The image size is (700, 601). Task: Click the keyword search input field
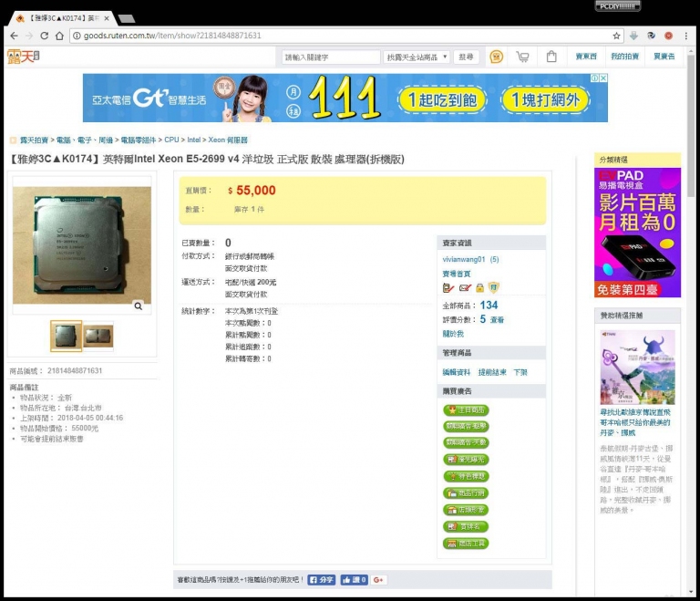(x=331, y=57)
